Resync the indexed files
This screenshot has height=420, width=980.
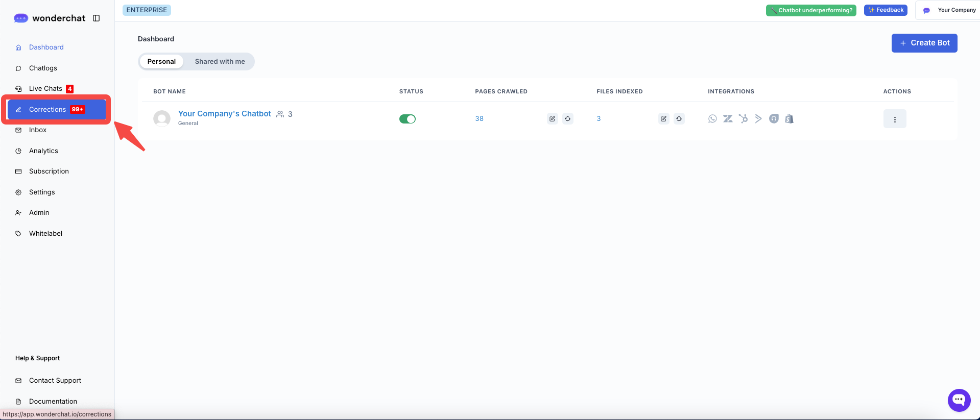click(679, 119)
